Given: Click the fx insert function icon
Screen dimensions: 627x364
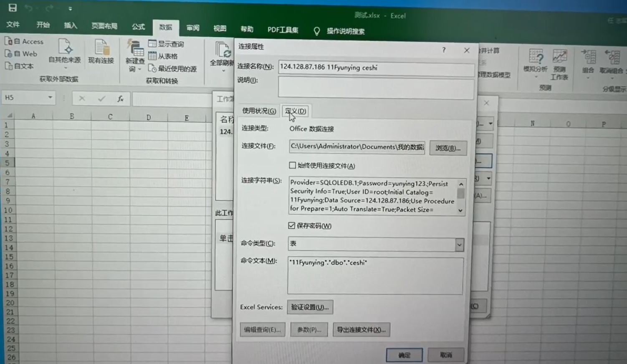Looking at the screenshot, I should point(120,99).
